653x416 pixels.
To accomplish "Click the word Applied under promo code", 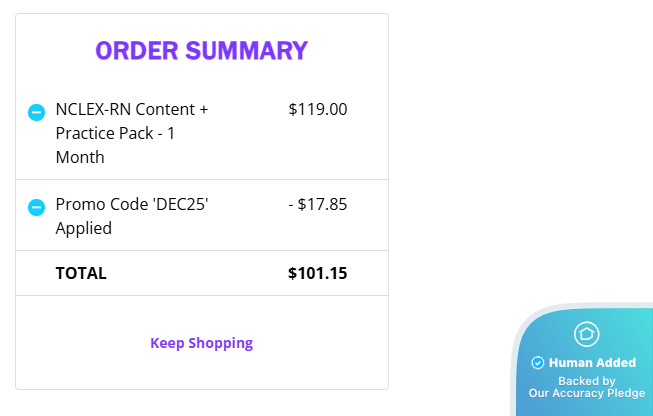I will point(83,228).
